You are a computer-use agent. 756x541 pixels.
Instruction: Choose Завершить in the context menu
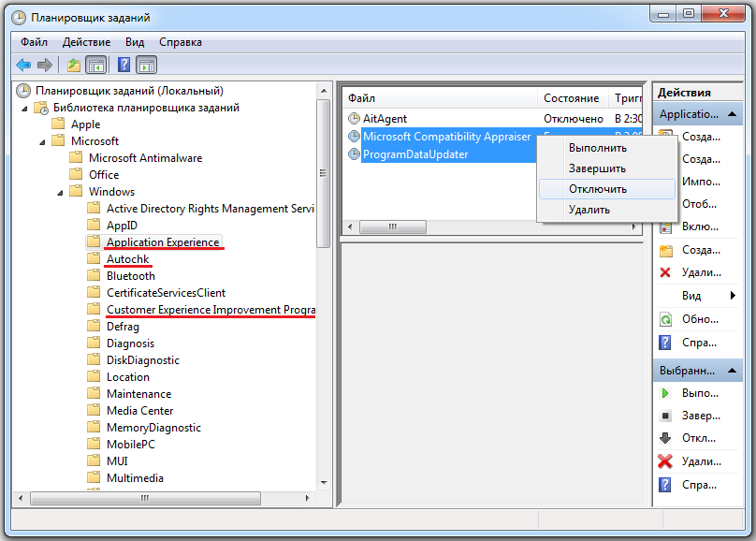(607, 168)
